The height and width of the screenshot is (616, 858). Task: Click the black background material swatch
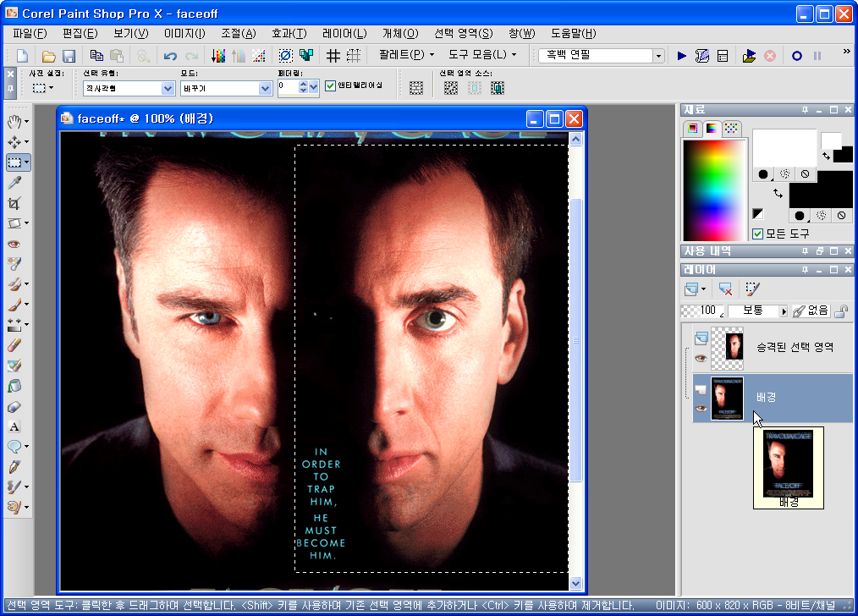821,190
